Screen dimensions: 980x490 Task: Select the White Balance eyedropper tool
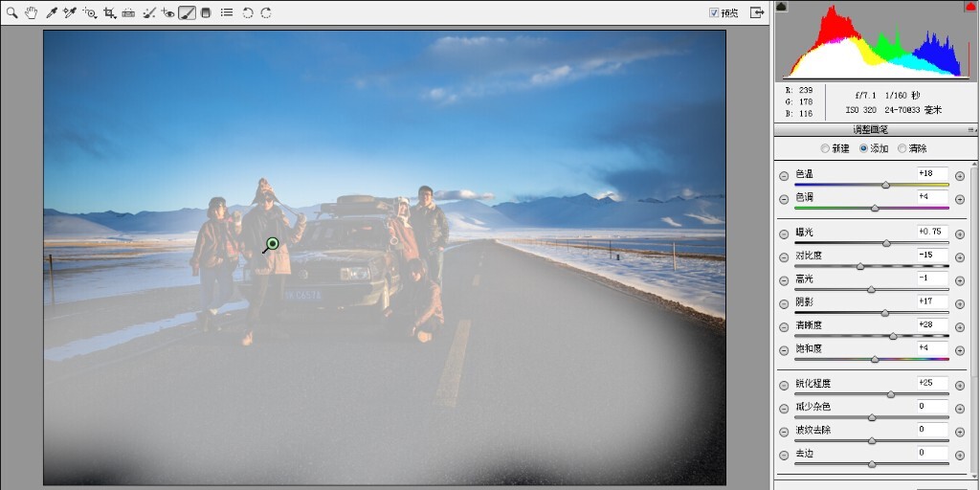[x=52, y=12]
